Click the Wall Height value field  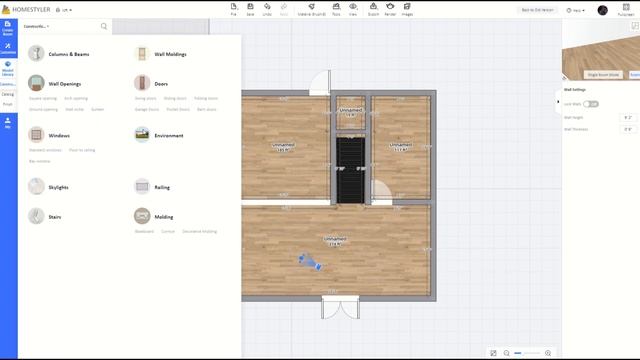coord(628,118)
